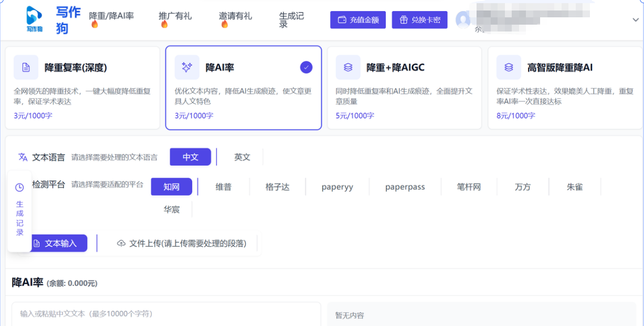Image resolution: width=644 pixels, height=326 pixels.
Task: Click the Chinese text input area
Action: (166, 314)
